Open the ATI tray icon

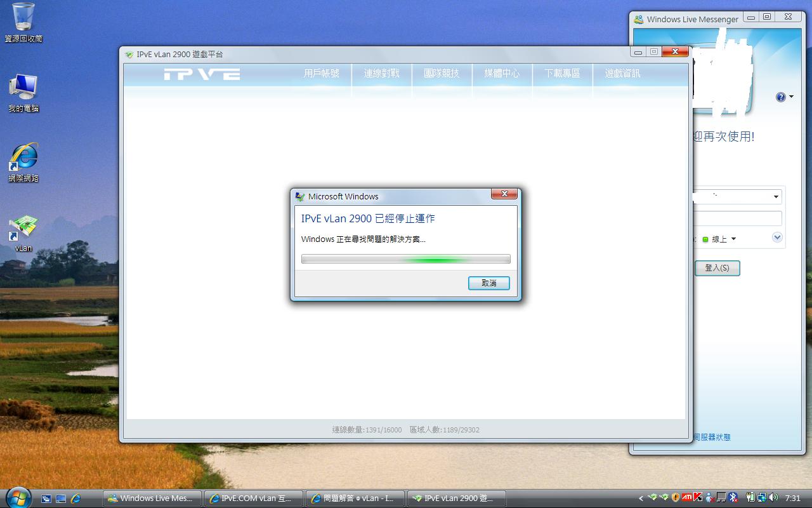click(687, 498)
